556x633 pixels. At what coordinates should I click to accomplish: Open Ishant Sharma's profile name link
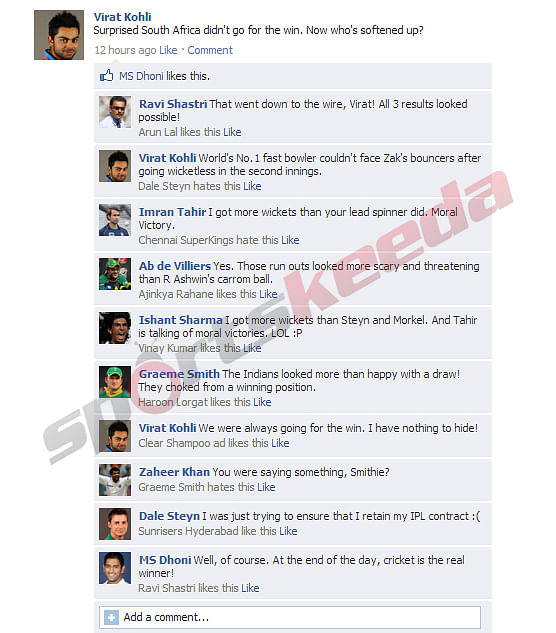pyautogui.click(x=180, y=320)
